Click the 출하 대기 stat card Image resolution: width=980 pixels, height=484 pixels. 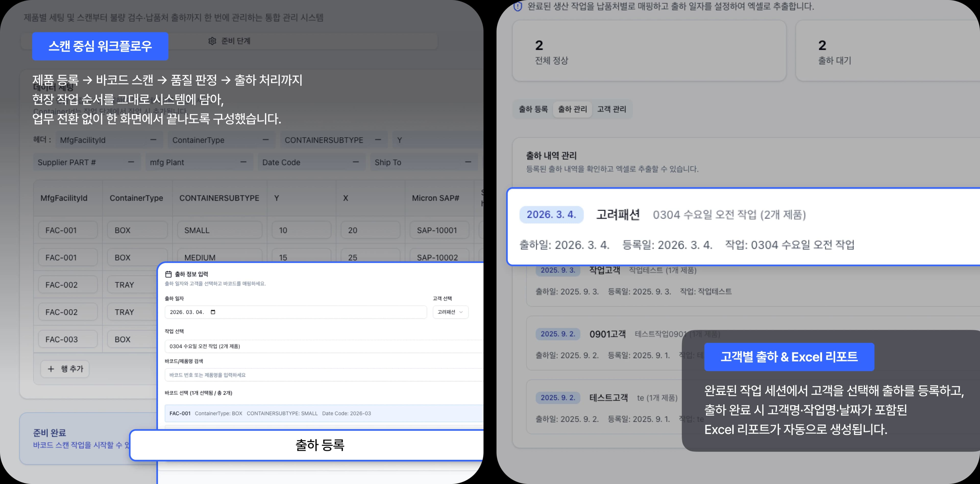tap(888, 51)
